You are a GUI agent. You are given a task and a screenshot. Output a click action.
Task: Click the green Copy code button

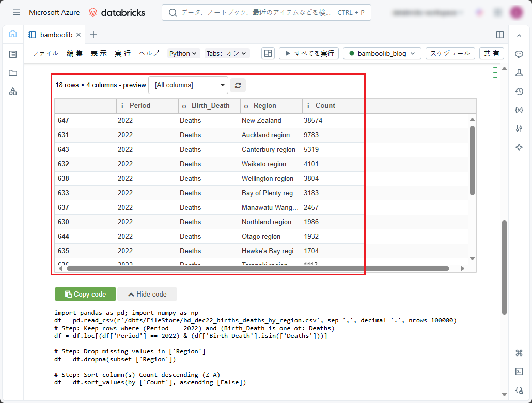click(x=85, y=294)
